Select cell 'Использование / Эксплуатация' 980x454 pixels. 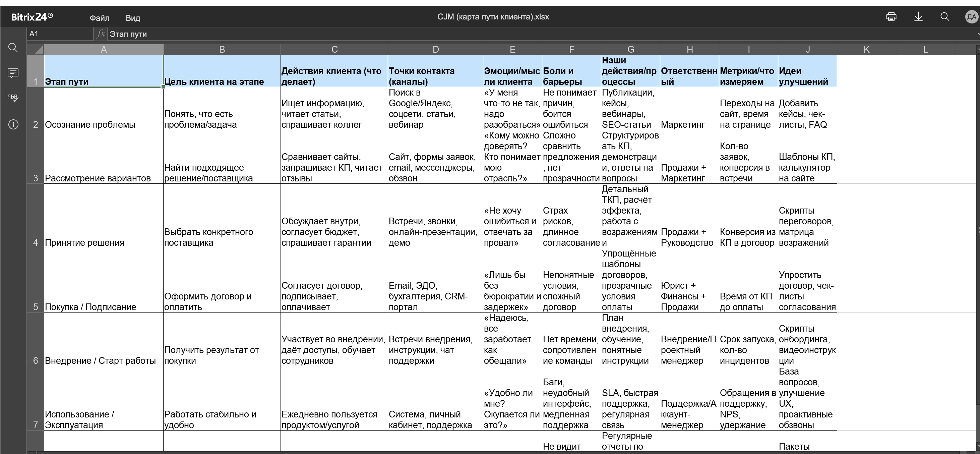click(x=104, y=398)
